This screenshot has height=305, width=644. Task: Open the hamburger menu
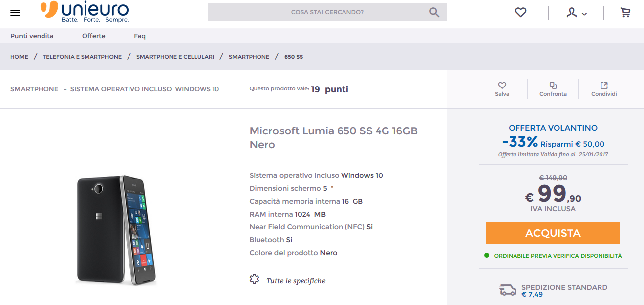pos(15,13)
